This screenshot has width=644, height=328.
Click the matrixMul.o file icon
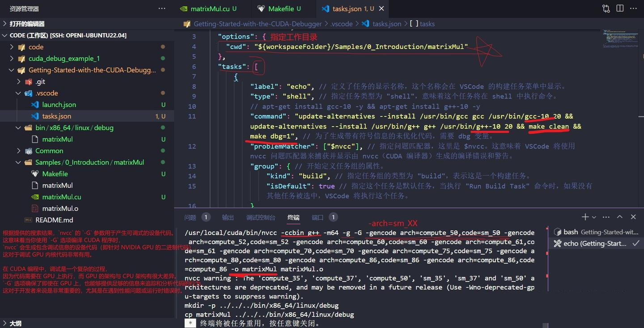[x=35, y=209]
